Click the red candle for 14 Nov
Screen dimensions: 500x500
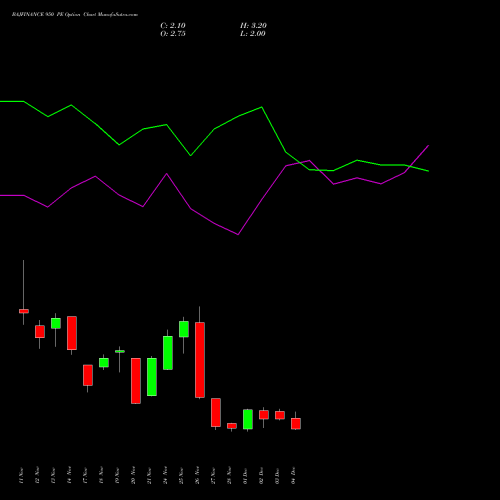coord(72,333)
